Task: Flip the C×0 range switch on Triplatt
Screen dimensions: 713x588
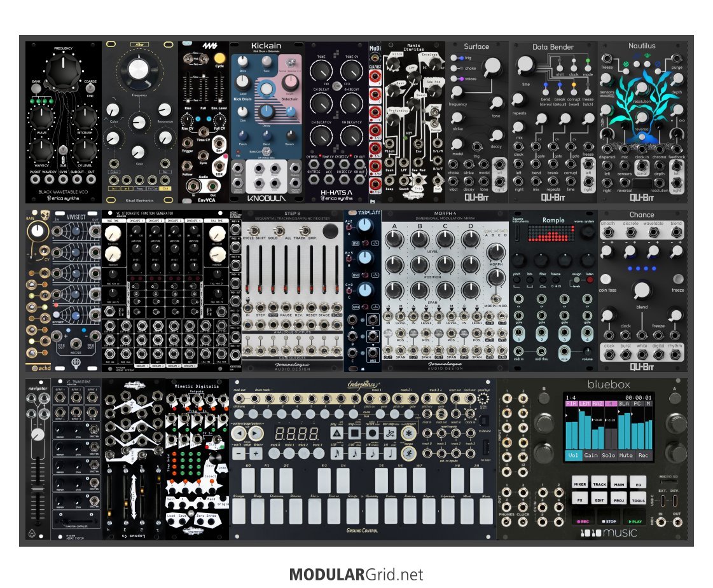Action: click(x=350, y=291)
